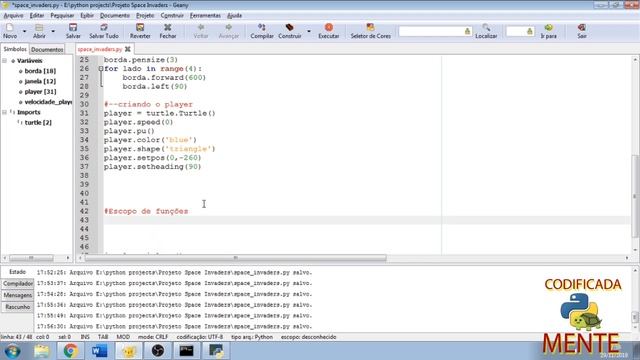The height and width of the screenshot is (360, 640).
Task: Click in the go-to-line number field
Action: pyautogui.click(x=516, y=31)
